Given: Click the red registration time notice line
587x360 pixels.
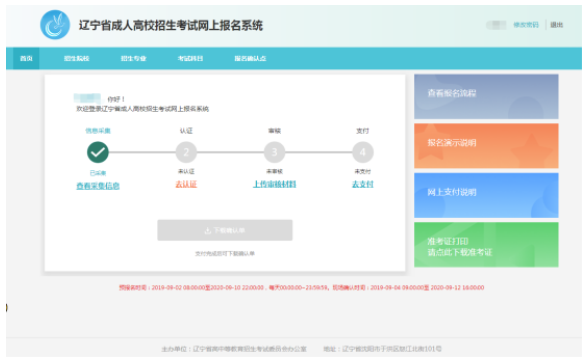Looking at the screenshot, I should click(301, 287).
